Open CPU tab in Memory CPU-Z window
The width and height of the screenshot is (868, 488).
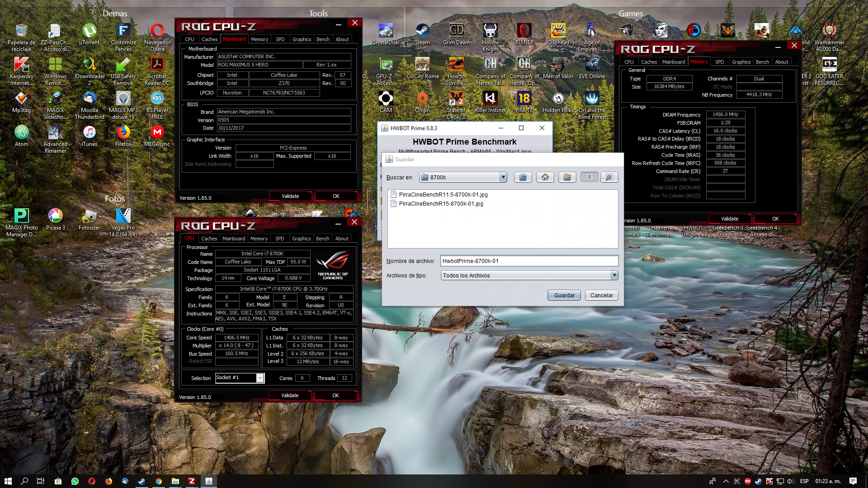(629, 62)
